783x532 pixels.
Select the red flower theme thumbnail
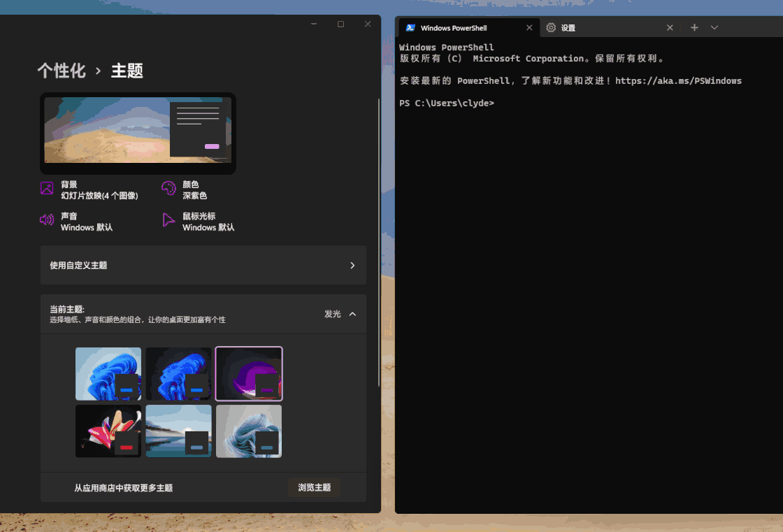point(108,431)
